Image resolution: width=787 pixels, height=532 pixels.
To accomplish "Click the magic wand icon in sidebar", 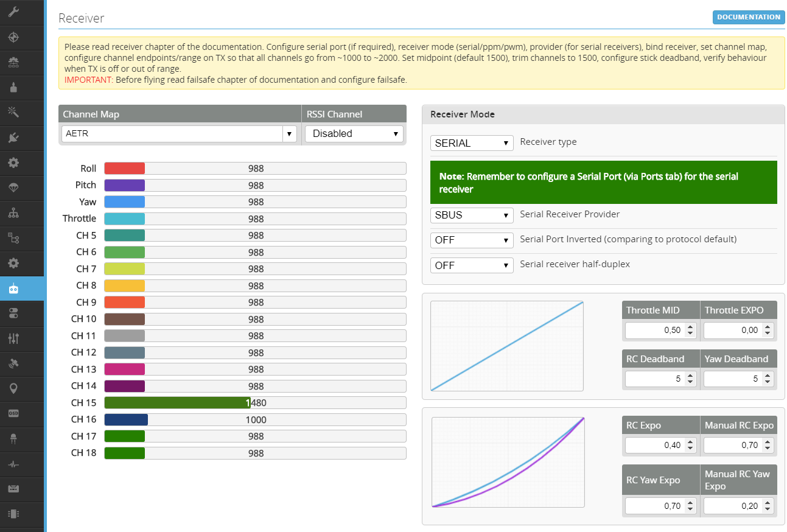I will click(13, 113).
